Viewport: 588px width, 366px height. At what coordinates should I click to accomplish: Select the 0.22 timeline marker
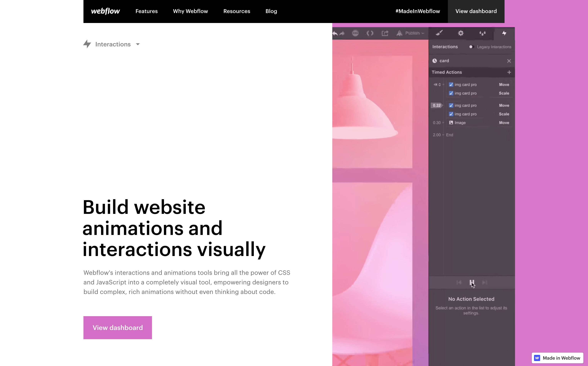tap(437, 105)
